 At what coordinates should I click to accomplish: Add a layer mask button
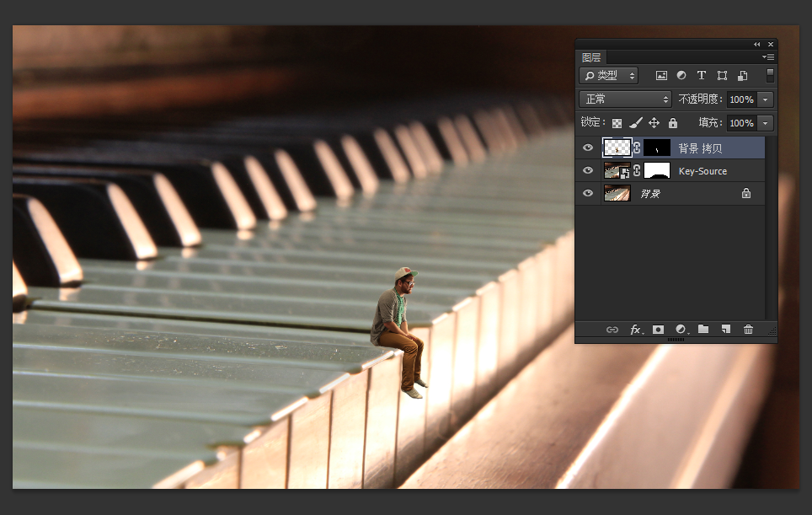tap(658, 330)
